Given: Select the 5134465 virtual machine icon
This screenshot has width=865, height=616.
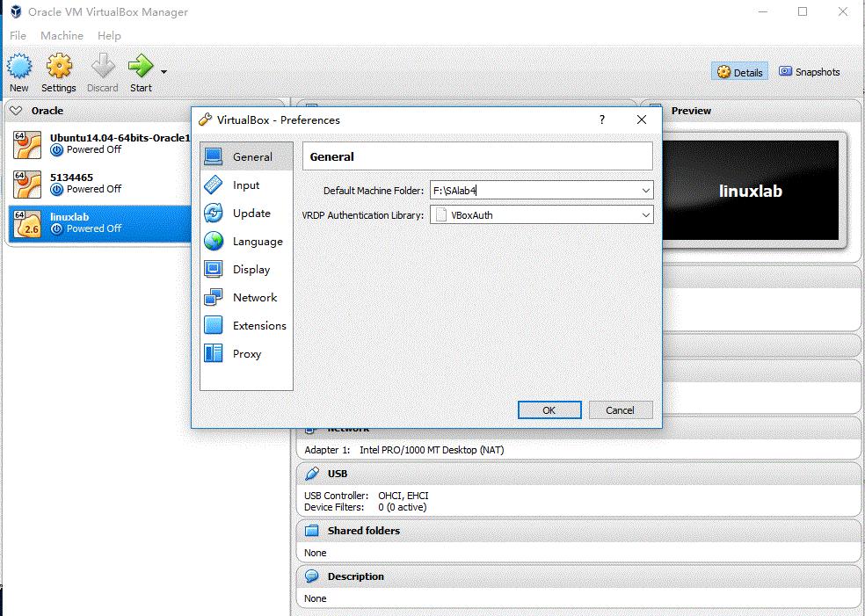Looking at the screenshot, I should click(x=27, y=185).
